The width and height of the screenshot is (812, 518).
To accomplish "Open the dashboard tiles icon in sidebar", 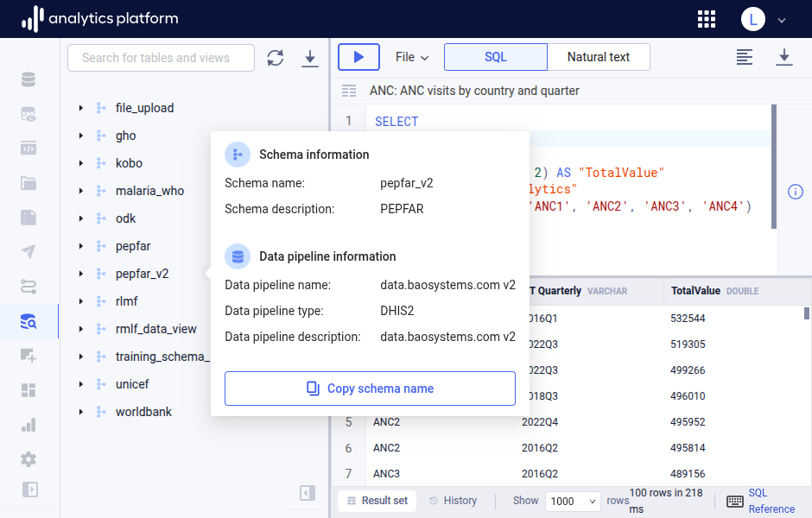I will tap(29, 390).
